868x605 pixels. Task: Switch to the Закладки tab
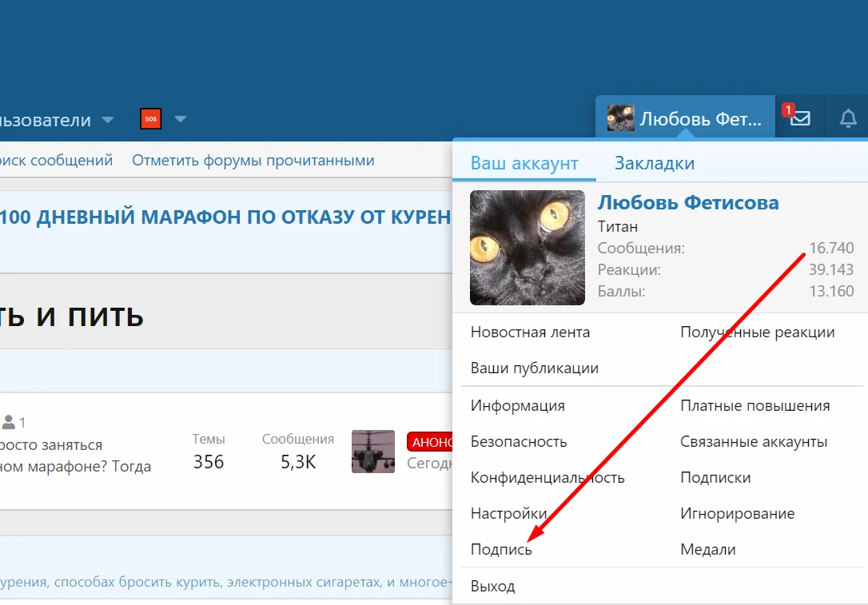pyautogui.click(x=654, y=163)
